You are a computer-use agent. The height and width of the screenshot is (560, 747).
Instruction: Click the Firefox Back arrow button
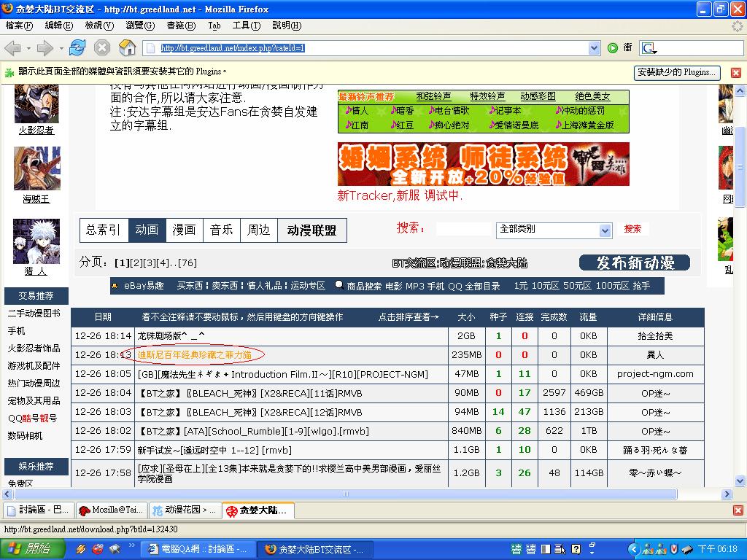pyautogui.click(x=12, y=48)
